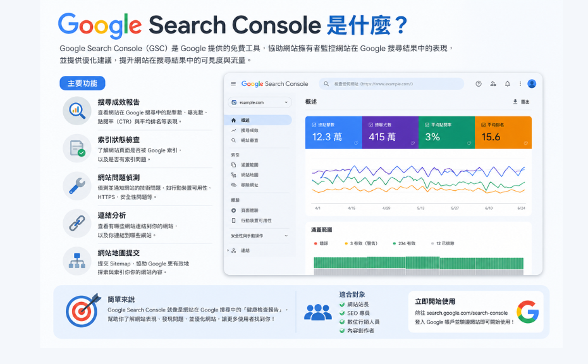Select 搜尋成效 in the sidebar
The width and height of the screenshot is (588, 364).
[249, 130]
